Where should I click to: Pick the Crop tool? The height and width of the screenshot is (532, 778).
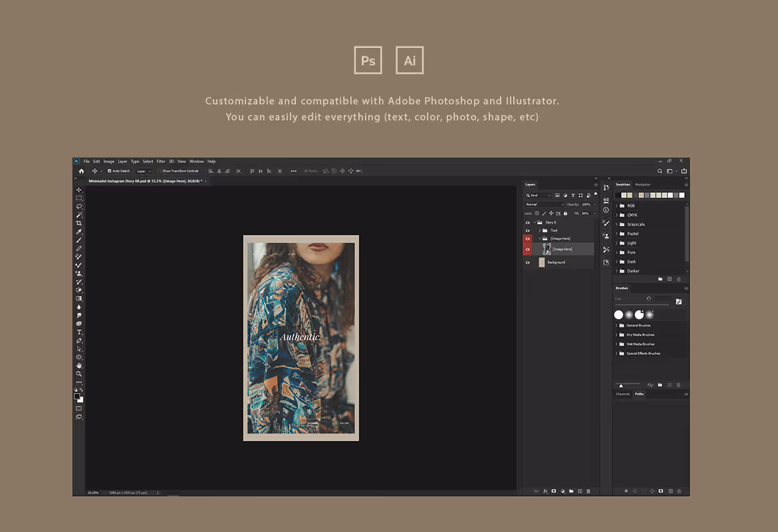[79, 223]
